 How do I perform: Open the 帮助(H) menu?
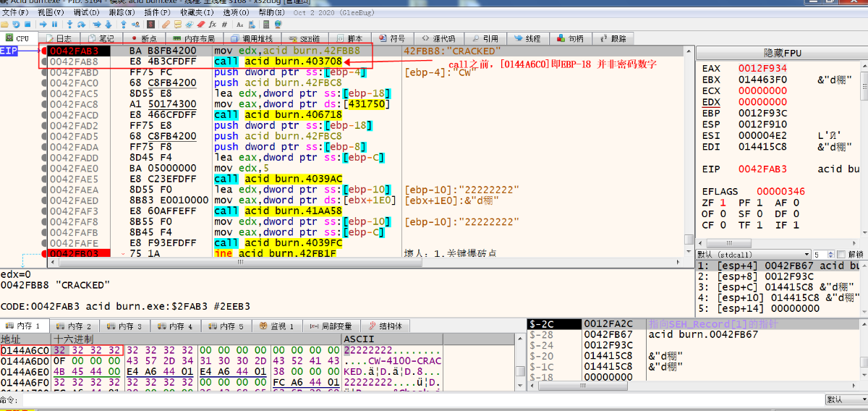pyautogui.click(x=272, y=12)
